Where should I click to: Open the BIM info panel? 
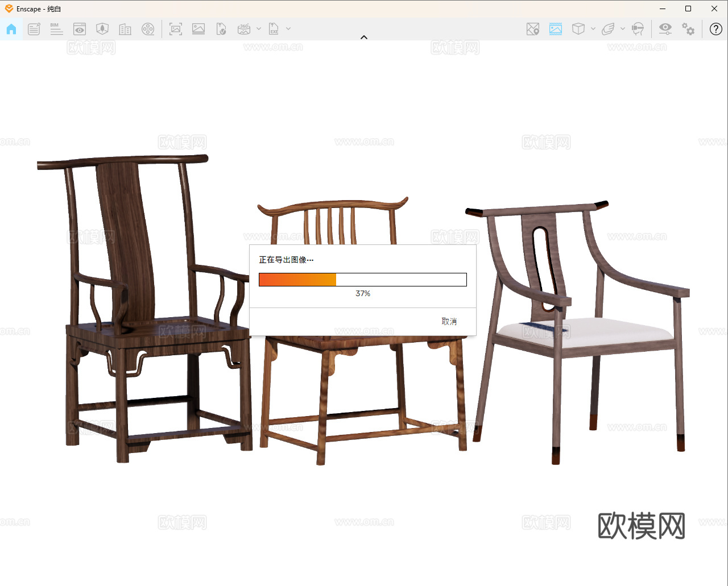[x=56, y=29]
